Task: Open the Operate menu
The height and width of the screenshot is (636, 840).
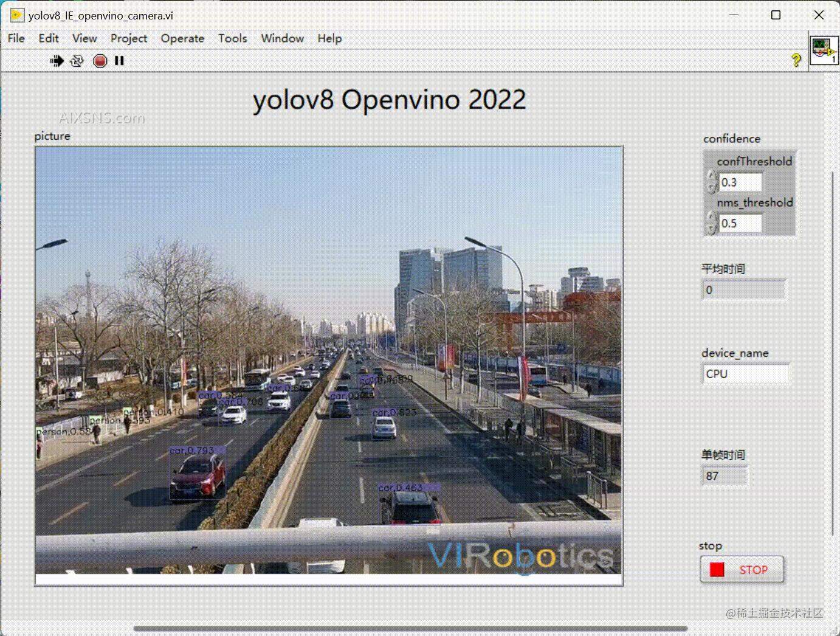Action: tap(182, 38)
